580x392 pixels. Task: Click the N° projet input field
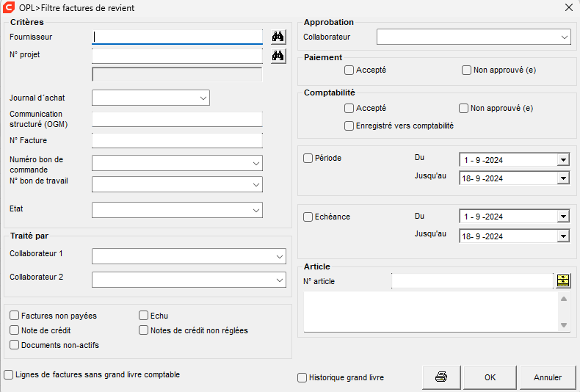coord(177,56)
